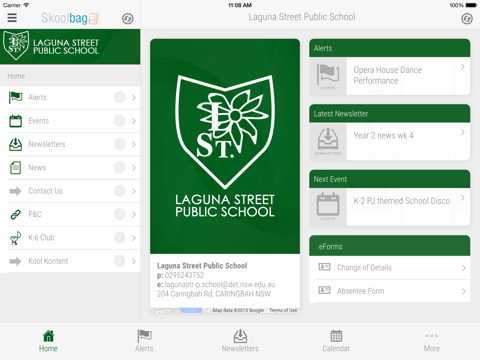
Task: Expand P&C row chevron
Action: tap(134, 214)
